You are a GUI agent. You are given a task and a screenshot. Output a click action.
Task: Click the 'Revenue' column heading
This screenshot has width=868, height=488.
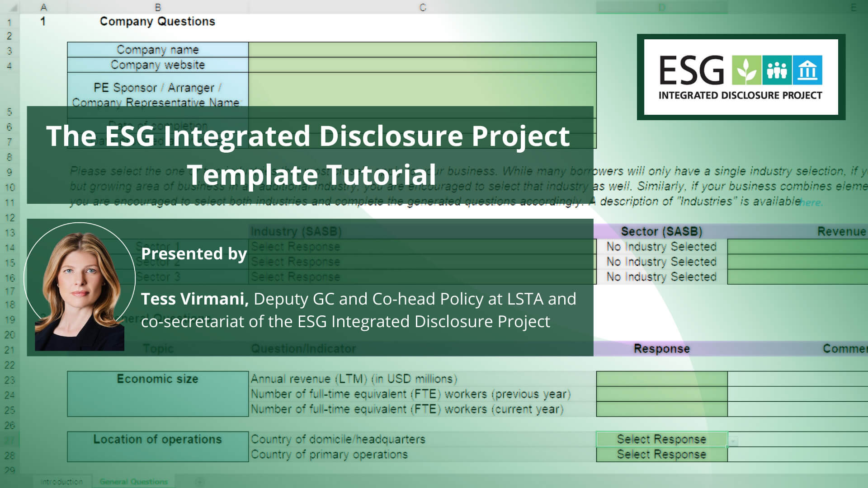(x=842, y=231)
